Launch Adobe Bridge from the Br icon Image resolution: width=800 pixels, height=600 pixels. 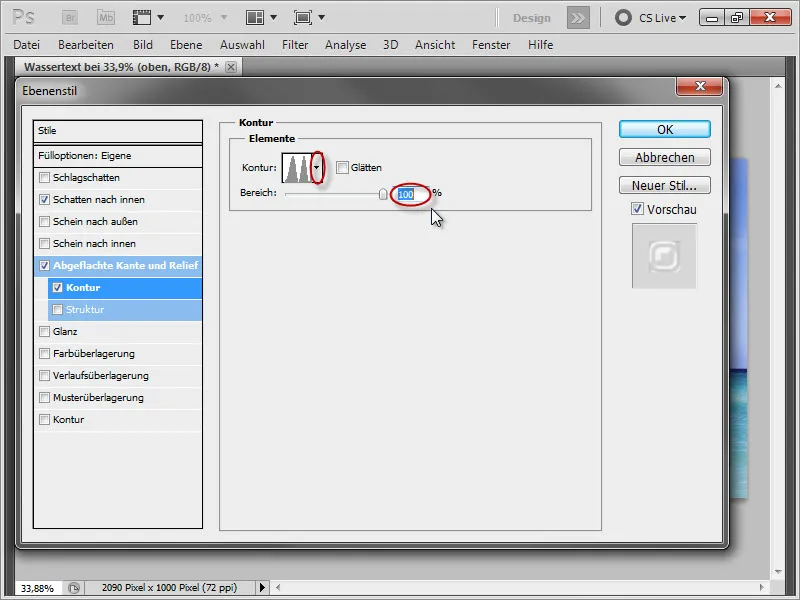70,18
